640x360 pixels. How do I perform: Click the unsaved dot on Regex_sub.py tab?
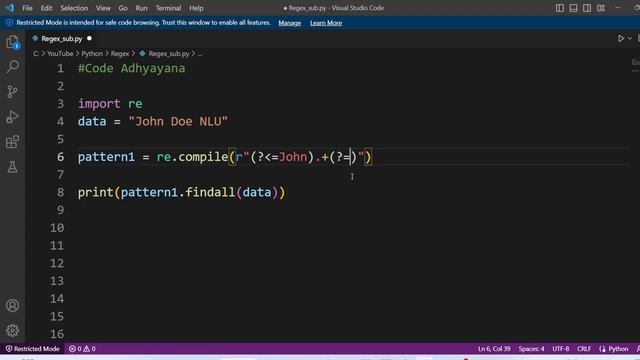[89, 38]
